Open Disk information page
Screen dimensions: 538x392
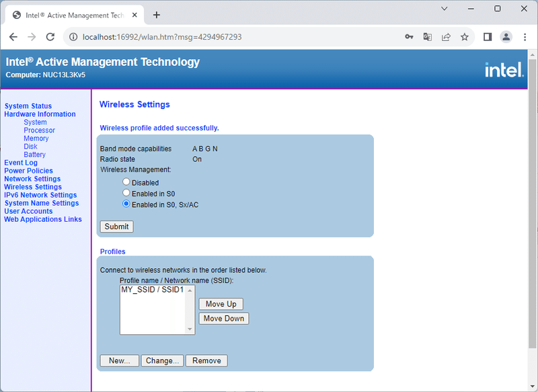pyautogui.click(x=30, y=147)
